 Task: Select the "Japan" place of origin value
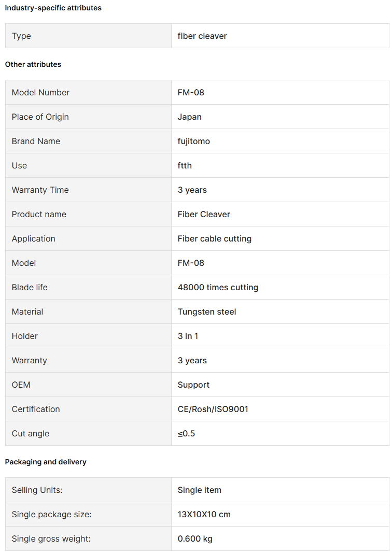[190, 117]
